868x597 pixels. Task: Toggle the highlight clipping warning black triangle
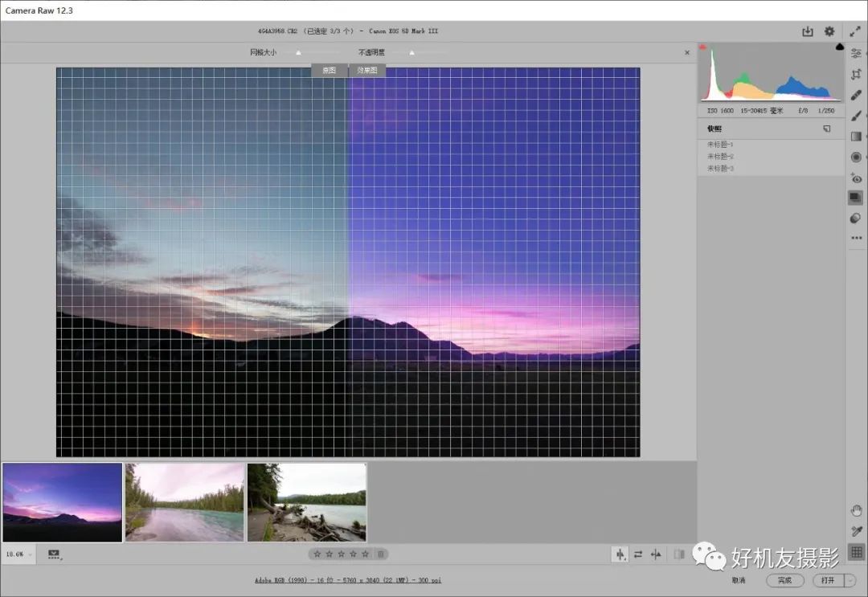click(840, 47)
